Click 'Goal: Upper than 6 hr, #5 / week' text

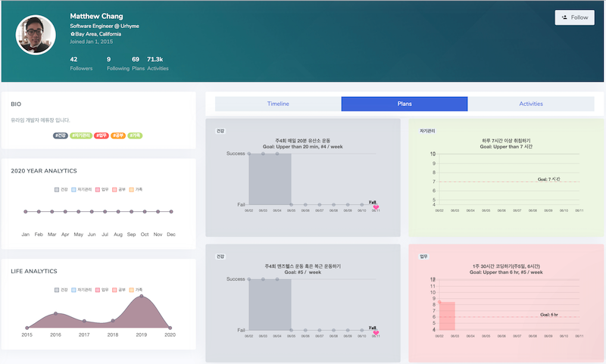click(506, 272)
